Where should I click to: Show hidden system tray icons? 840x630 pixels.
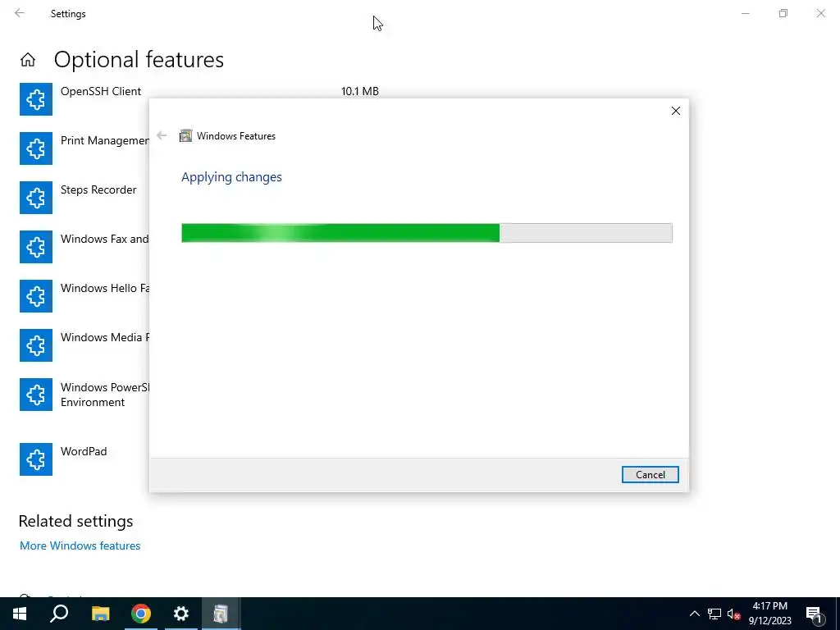[694, 614]
